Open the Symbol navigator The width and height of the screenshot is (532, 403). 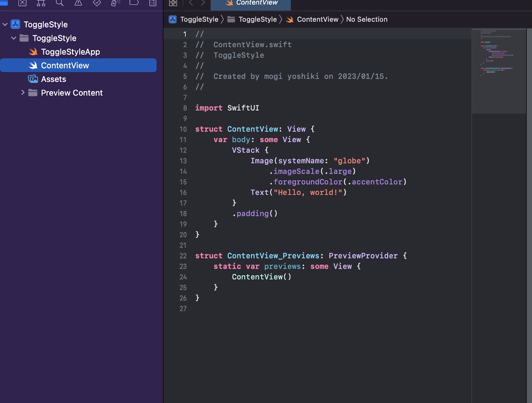click(x=41, y=3)
